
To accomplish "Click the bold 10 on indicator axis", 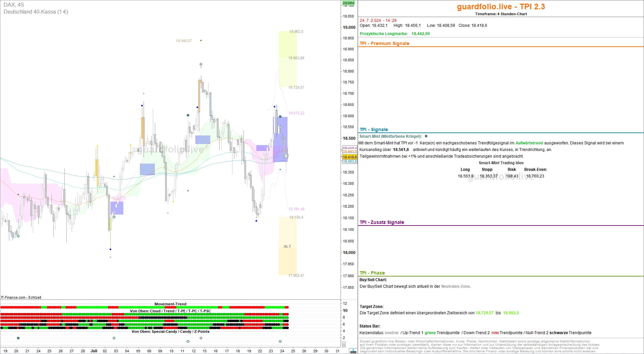I will (345, 311).
